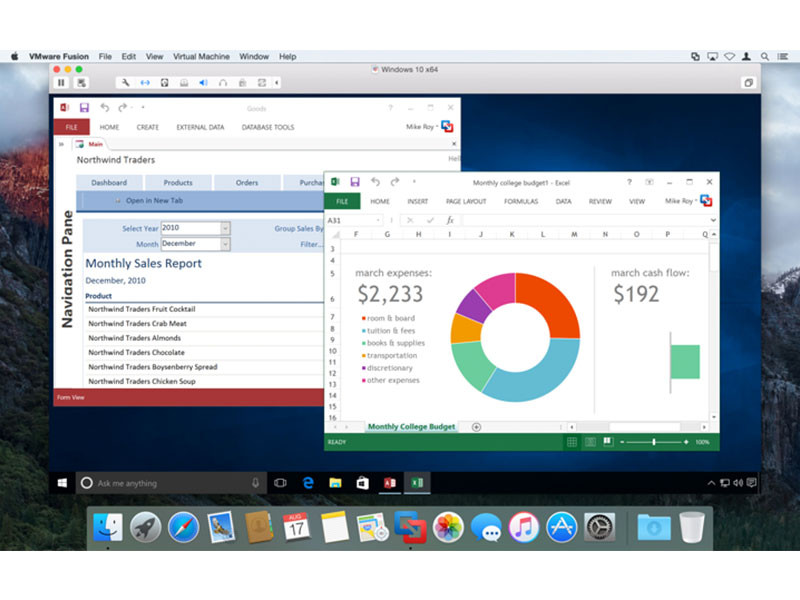Toggle the Navigation Pane expand chevrons
The image size is (800, 600).
pyautogui.click(x=61, y=144)
